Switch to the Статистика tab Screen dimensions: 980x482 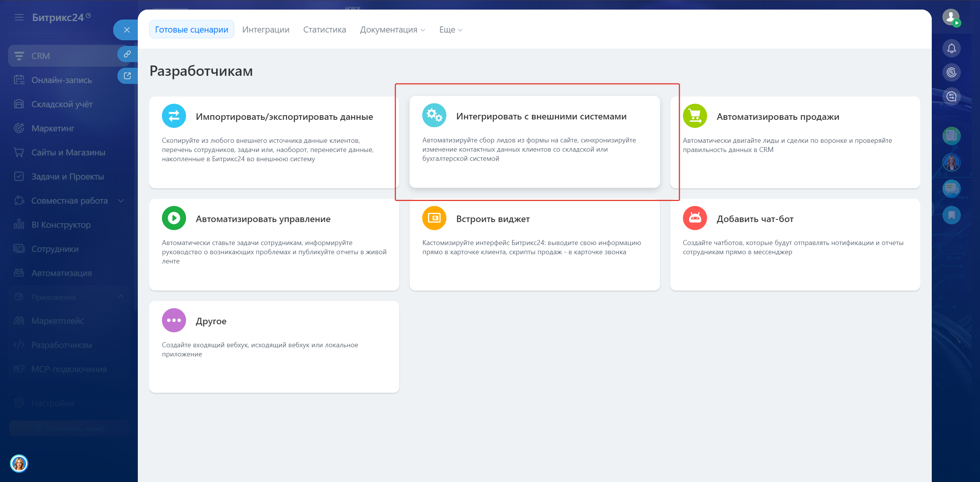click(324, 29)
